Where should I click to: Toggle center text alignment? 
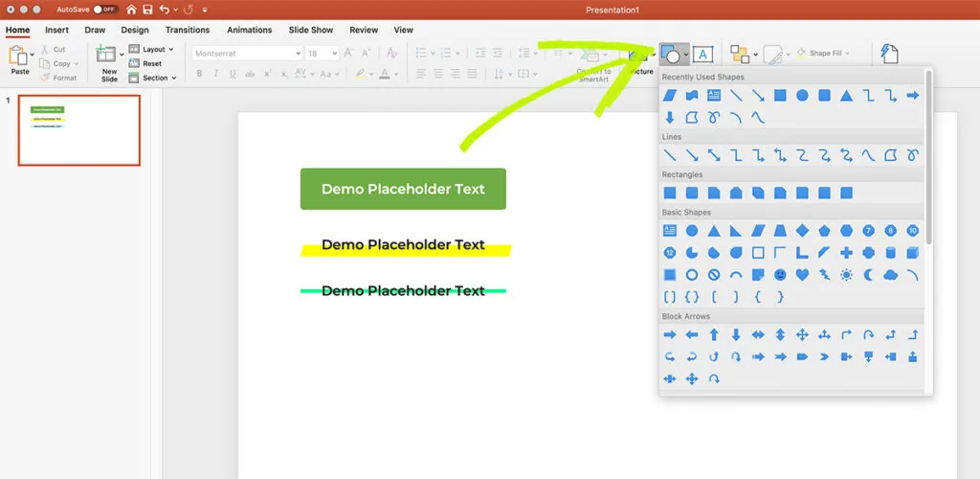point(438,74)
